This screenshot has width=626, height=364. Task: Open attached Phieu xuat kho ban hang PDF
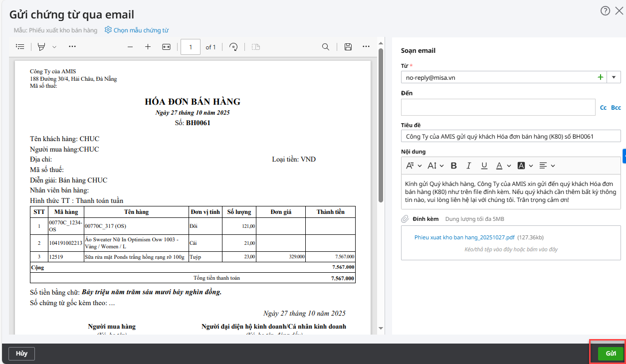tap(464, 238)
